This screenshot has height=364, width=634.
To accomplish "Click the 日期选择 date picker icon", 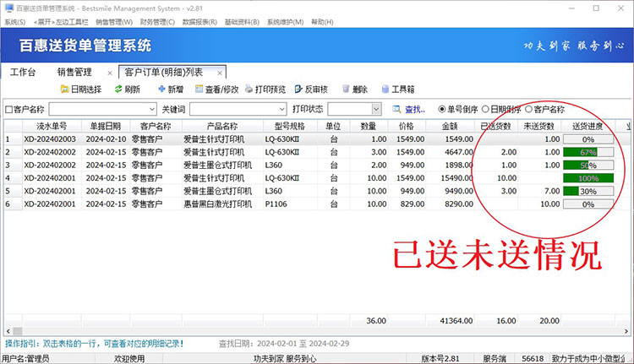I will tap(64, 90).
